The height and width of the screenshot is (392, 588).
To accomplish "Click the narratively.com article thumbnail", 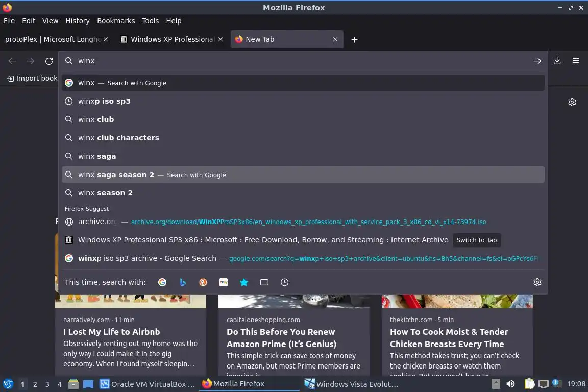I will 131,301.
